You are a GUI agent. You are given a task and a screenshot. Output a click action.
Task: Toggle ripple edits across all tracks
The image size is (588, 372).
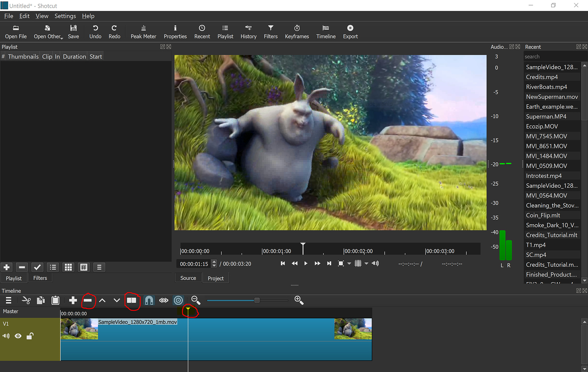coord(179,300)
